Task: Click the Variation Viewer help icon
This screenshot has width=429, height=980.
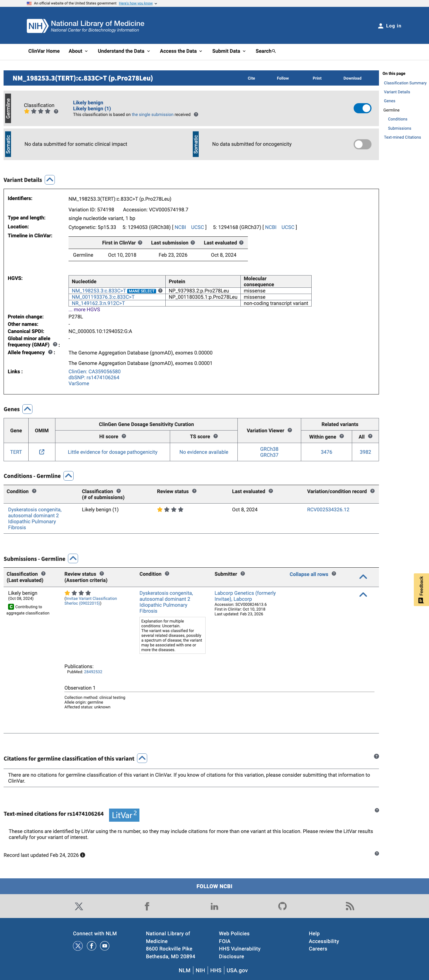Action: coord(290,430)
